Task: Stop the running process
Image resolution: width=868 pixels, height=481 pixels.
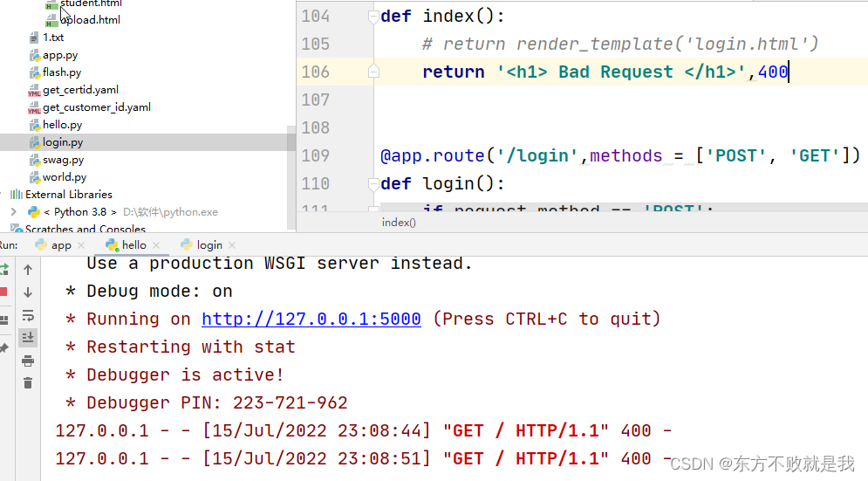Action: tap(3, 292)
